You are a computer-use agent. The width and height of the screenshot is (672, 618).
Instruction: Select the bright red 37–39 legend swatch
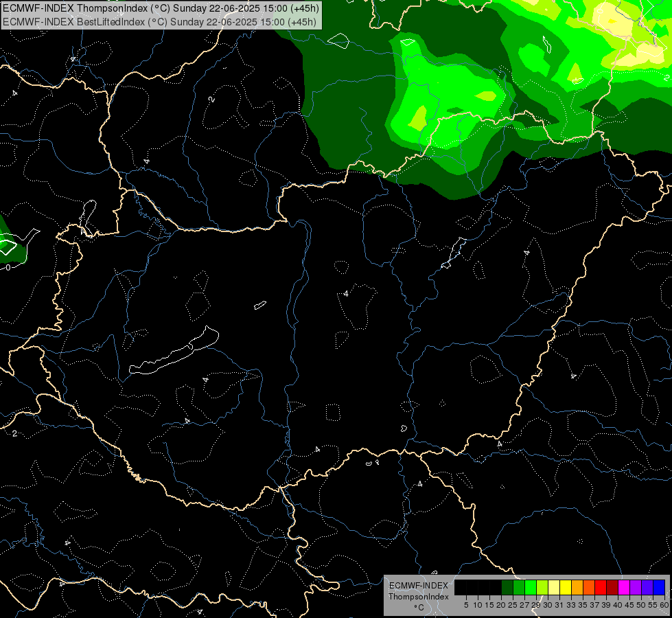(x=601, y=588)
